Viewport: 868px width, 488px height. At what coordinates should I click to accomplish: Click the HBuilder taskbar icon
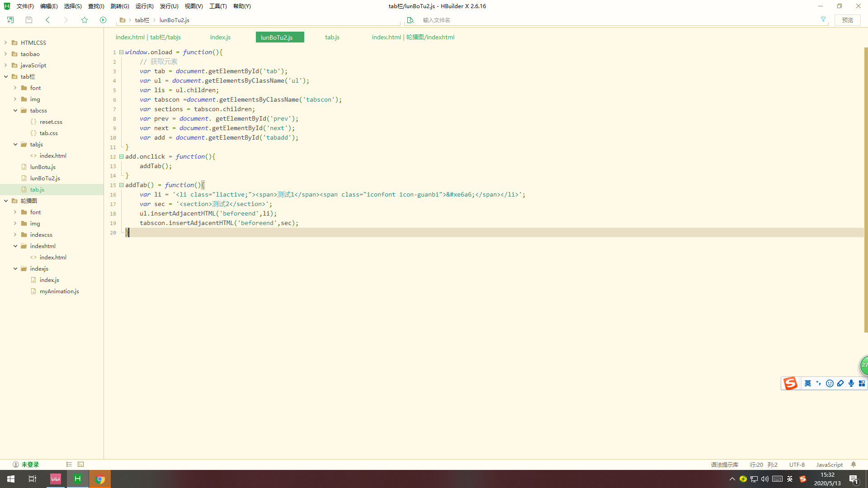click(78, 479)
